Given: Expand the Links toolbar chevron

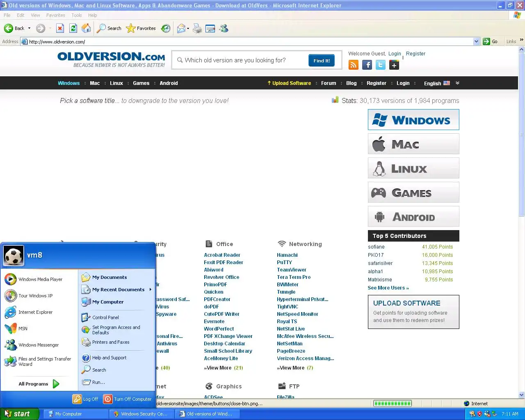Looking at the screenshot, I should pyautogui.click(x=521, y=40).
